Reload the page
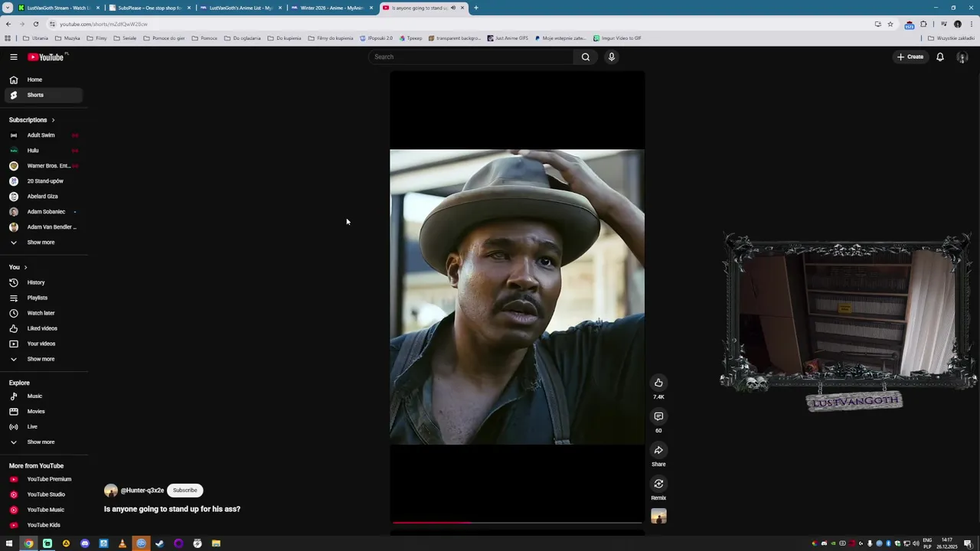The image size is (980, 551). (35, 24)
